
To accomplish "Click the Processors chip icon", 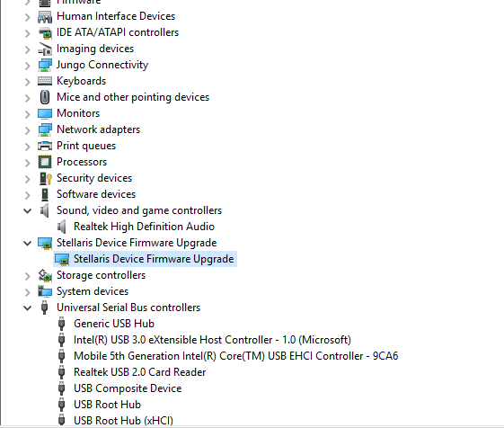I will click(45, 162).
